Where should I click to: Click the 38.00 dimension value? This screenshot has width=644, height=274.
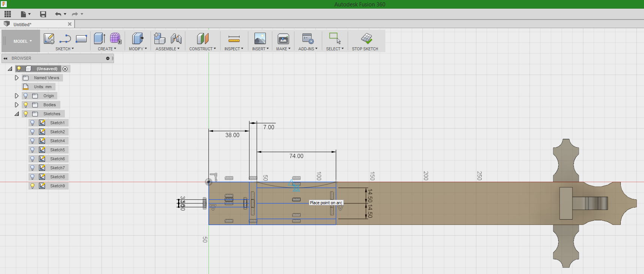click(x=232, y=135)
